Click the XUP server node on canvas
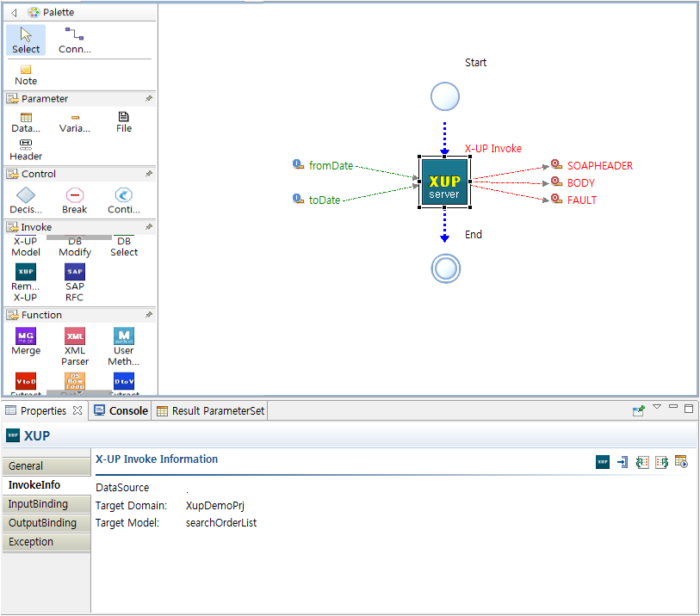Screen dimensions: 700x616 pos(444,182)
